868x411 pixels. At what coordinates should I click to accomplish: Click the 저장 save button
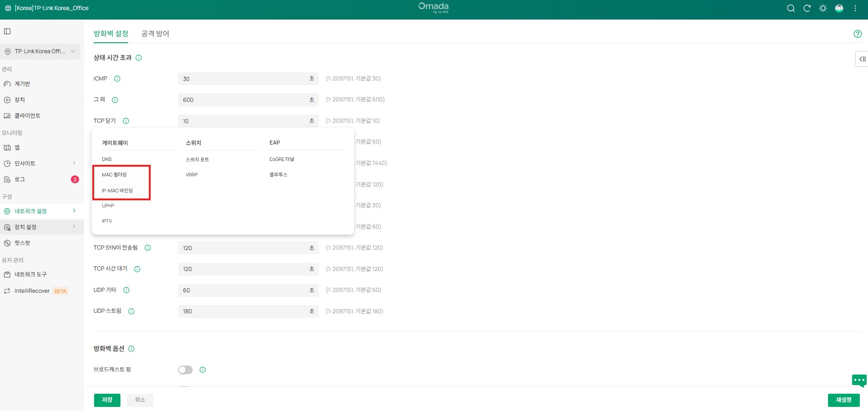[x=107, y=400]
